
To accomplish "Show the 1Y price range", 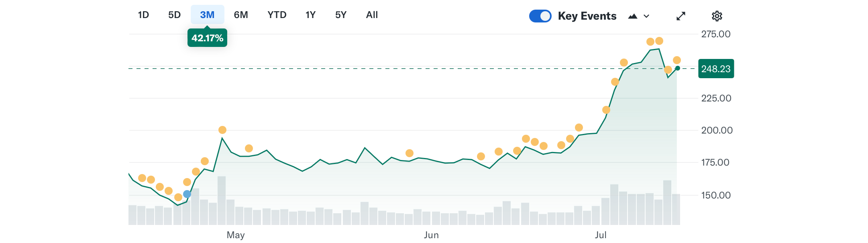I will click(310, 15).
